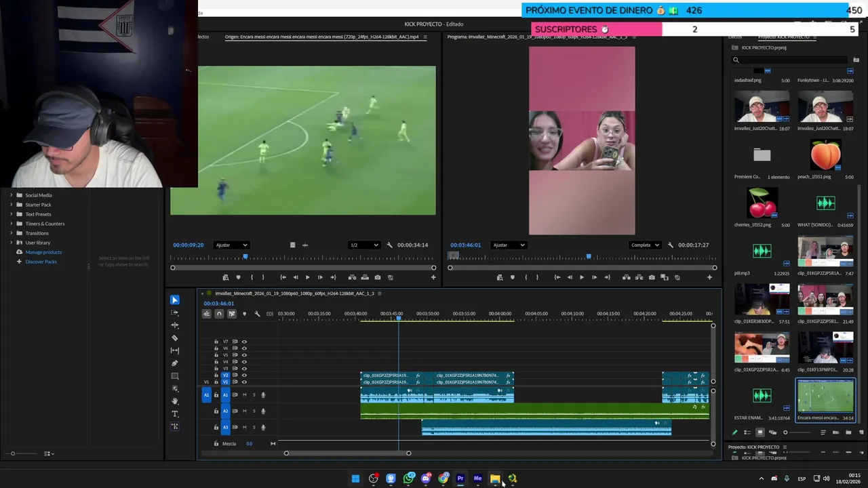Expand the Transitions folder

click(11, 233)
